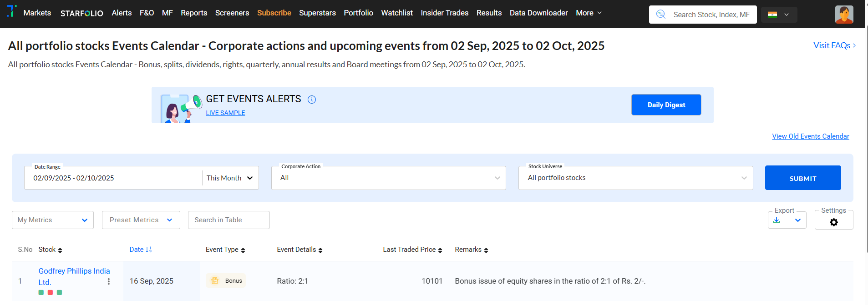Screen dimensions: 868x305
Task: Open the F&O menu
Action: pyautogui.click(x=147, y=13)
